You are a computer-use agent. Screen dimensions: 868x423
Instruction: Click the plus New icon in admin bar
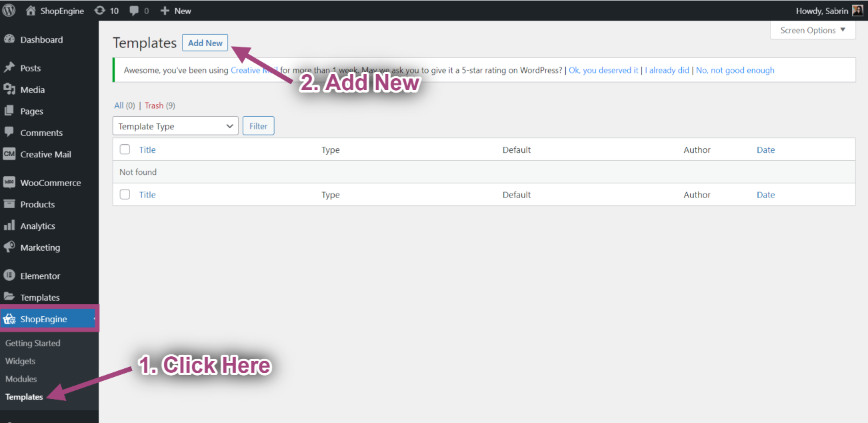[x=165, y=11]
